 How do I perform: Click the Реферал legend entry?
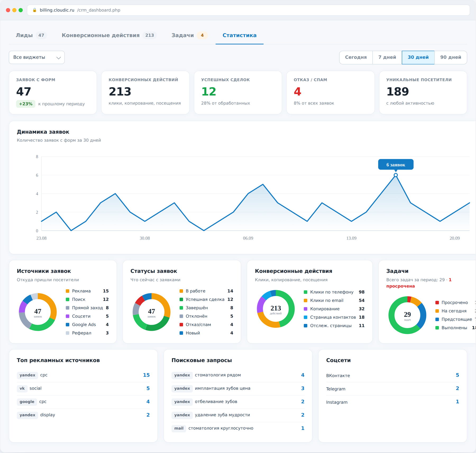87,333
